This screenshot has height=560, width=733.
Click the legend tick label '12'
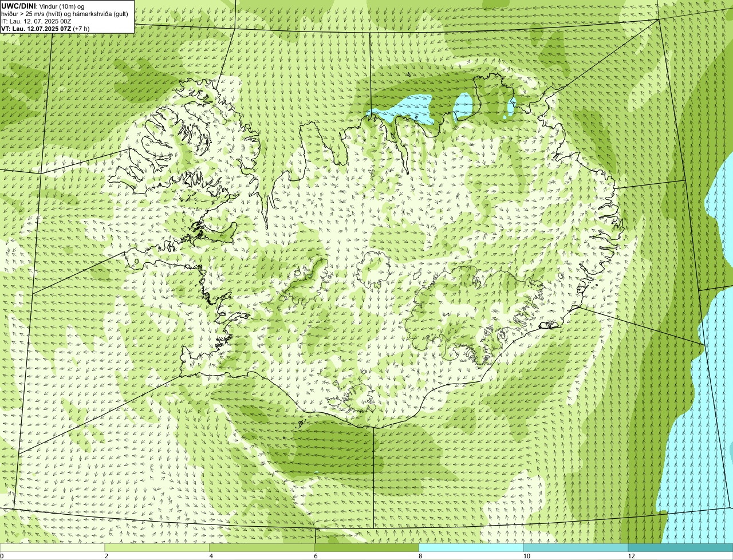(x=632, y=556)
